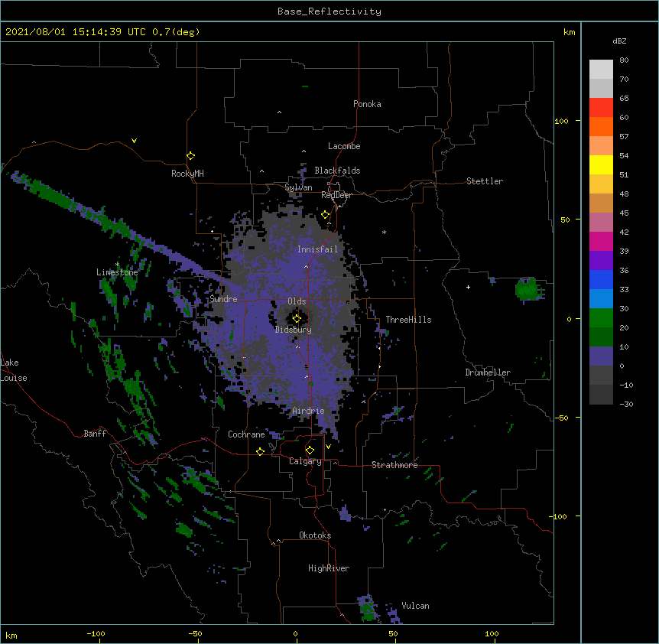Click the Didsbury town label

pyautogui.click(x=294, y=330)
